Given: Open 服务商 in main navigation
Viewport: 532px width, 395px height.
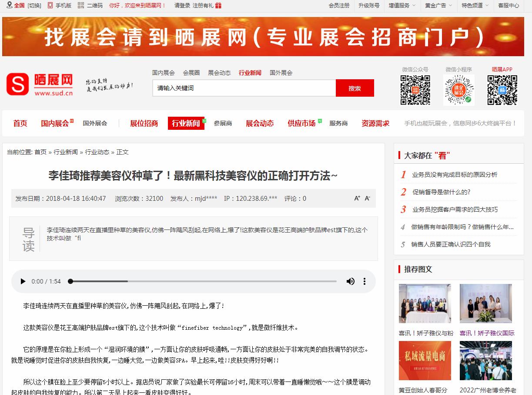Looking at the screenshot, I should (x=338, y=123).
